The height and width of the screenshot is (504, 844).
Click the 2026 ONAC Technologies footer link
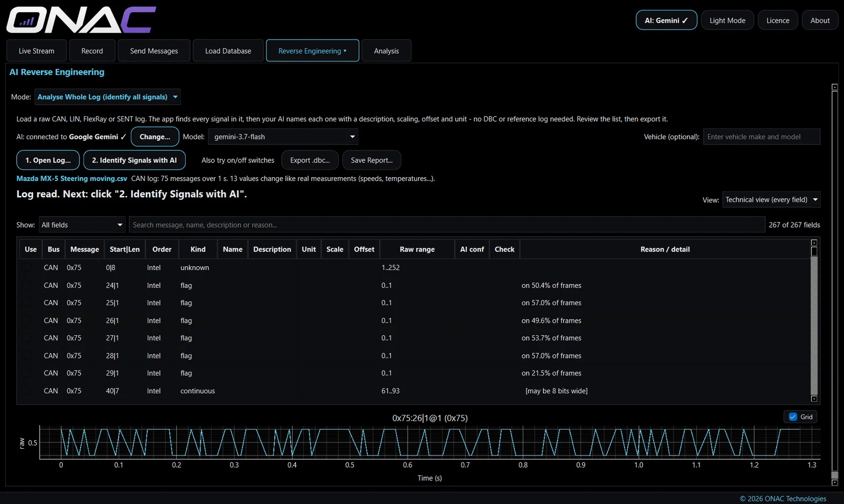point(783,499)
